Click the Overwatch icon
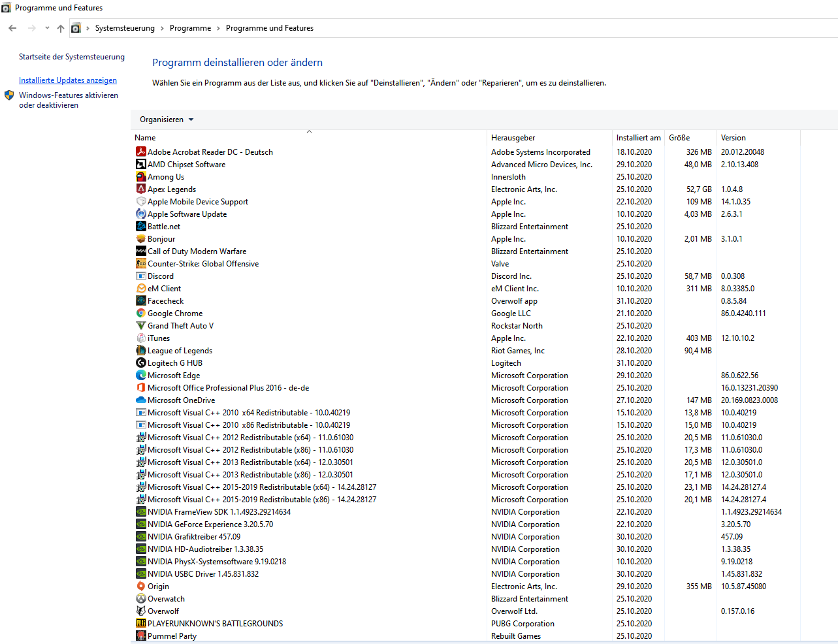The image size is (838, 644). point(140,598)
